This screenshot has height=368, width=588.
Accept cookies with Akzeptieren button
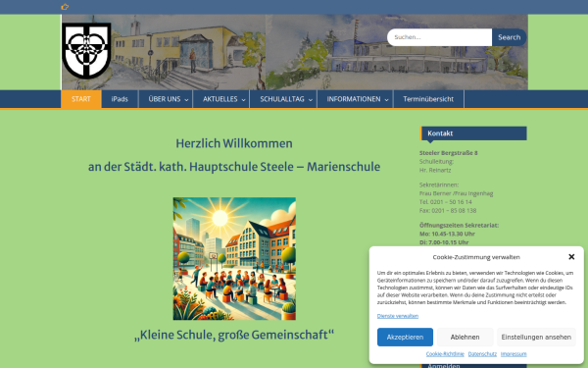[405, 338]
